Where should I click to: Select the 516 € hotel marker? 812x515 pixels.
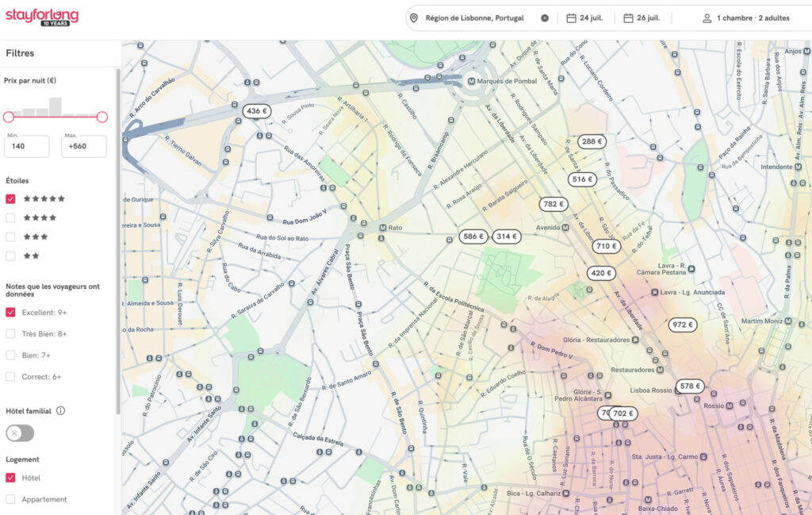pos(583,179)
